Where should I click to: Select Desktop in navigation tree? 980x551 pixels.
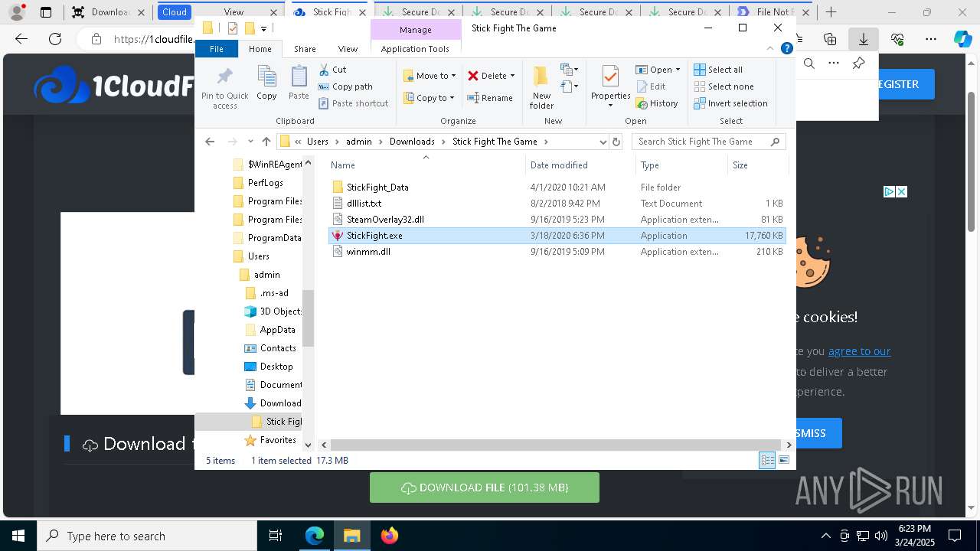(x=276, y=367)
